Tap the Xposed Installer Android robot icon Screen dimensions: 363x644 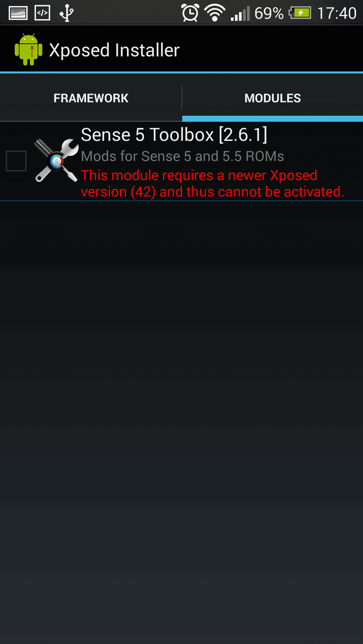click(29, 49)
